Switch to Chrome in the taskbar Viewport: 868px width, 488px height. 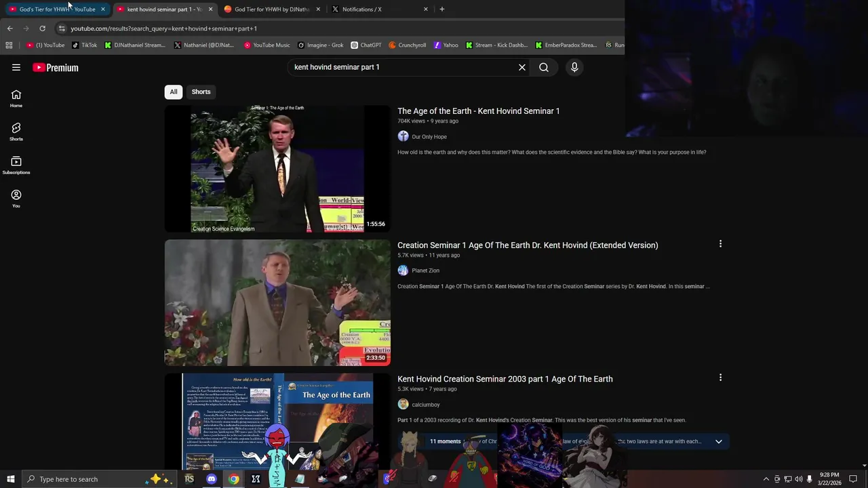(233, 479)
